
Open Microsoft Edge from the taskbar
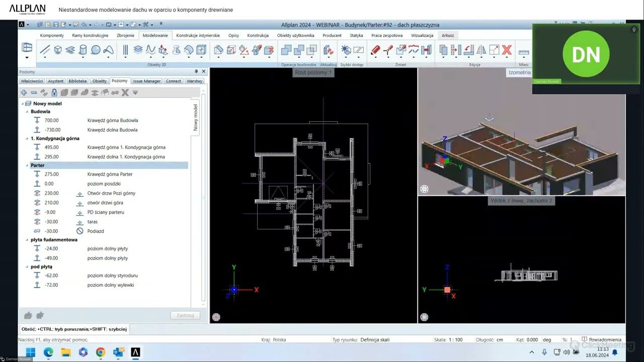tap(48, 352)
